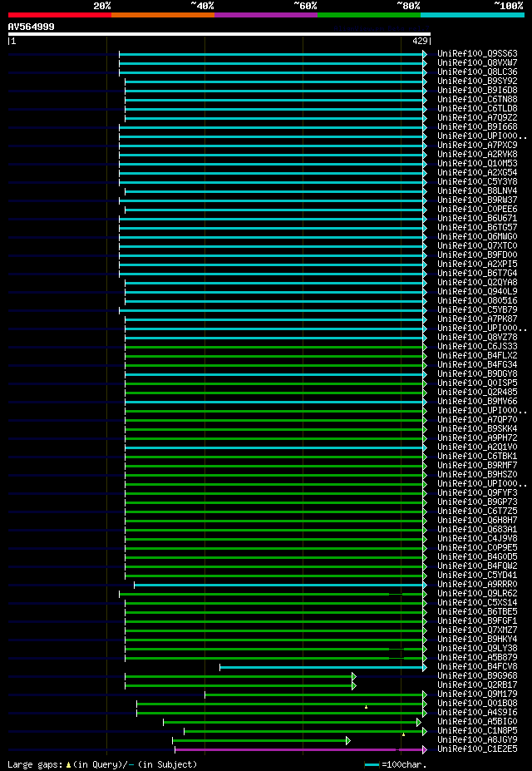Click the short cyan alignment bar for UniRef100_B4FCV8
Image resolution: width=532 pixels, height=771 pixels.
click(321, 667)
